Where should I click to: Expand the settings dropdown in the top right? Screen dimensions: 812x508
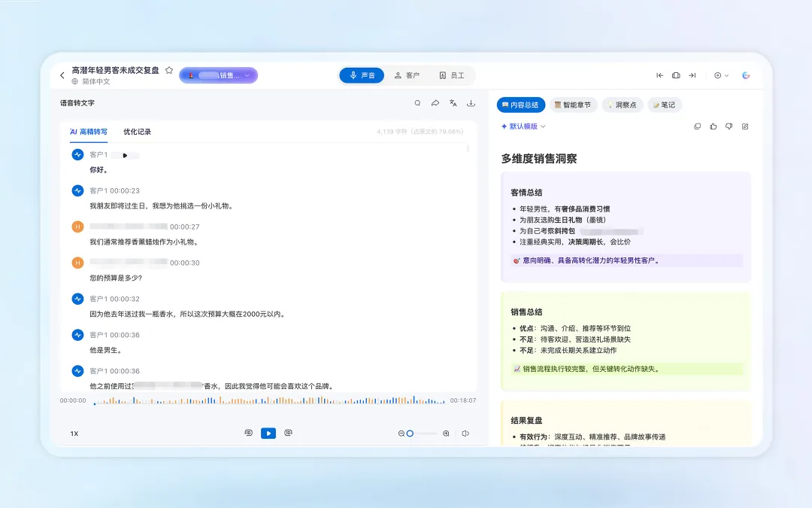pos(720,75)
